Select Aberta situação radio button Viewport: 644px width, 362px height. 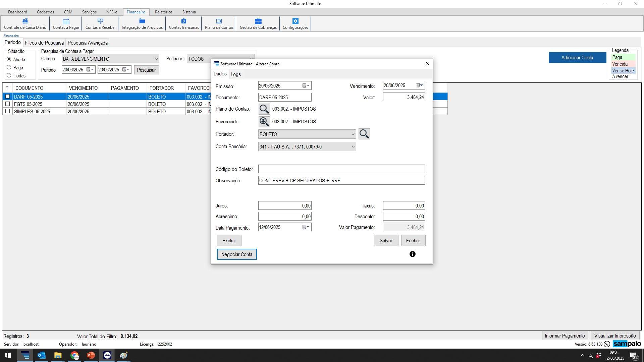click(x=9, y=59)
